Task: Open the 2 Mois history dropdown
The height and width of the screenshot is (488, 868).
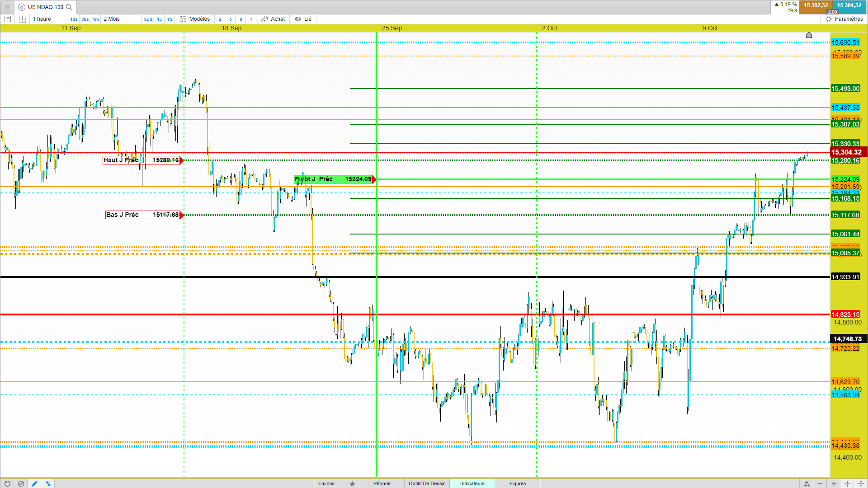Action: point(112,19)
